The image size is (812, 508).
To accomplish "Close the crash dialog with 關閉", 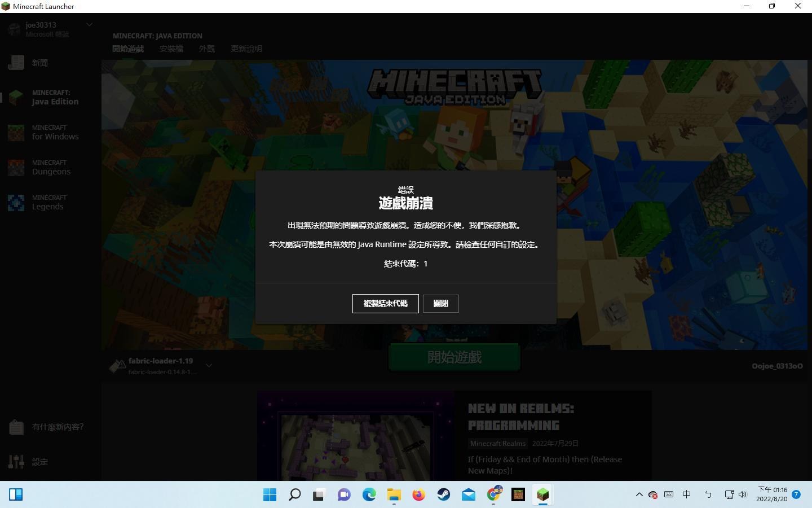I will [440, 304].
